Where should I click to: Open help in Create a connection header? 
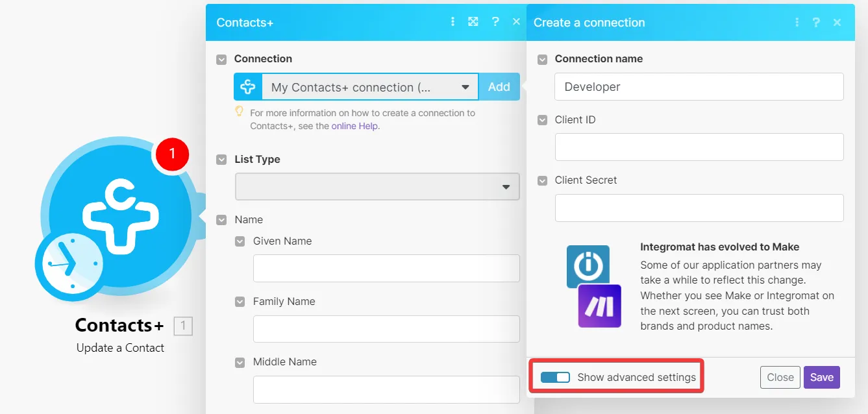point(817,23)
